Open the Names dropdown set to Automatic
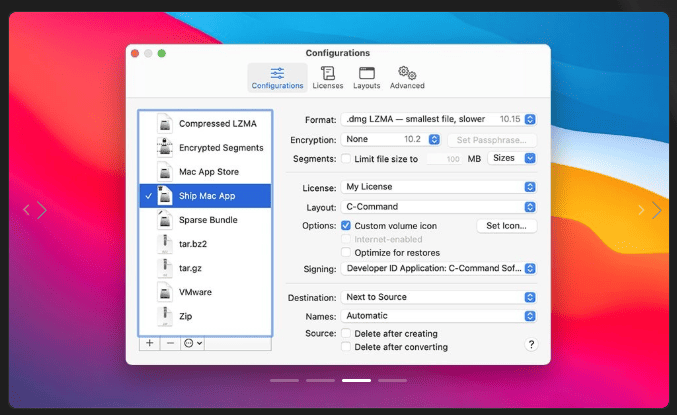The width and height of the screenshot is (677, 415). coord(438,316)
